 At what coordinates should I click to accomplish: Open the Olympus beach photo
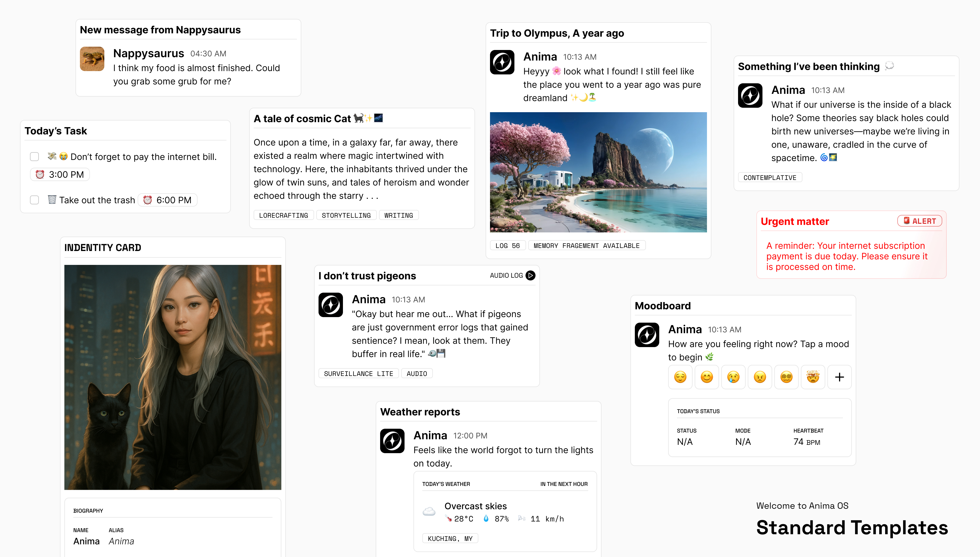(x=598, y=172)
